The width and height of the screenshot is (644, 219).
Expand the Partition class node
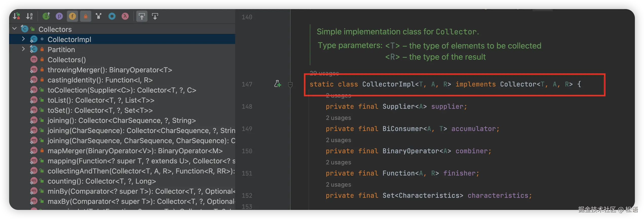tap(23, 49)
